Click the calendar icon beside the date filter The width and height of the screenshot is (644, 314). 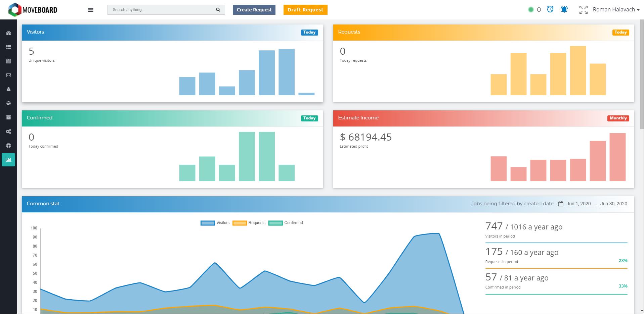560,203
